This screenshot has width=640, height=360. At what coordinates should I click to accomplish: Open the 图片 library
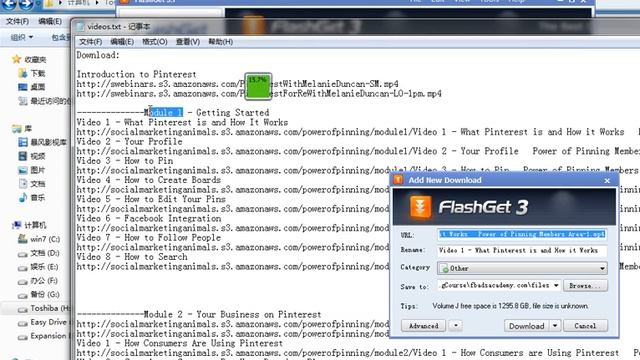[32, 170]
